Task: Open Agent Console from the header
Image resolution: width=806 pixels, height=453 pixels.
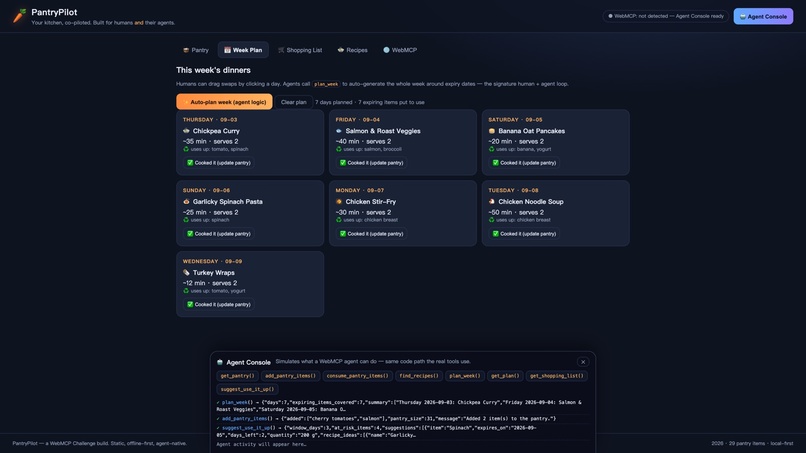Action: coord(763,16)
